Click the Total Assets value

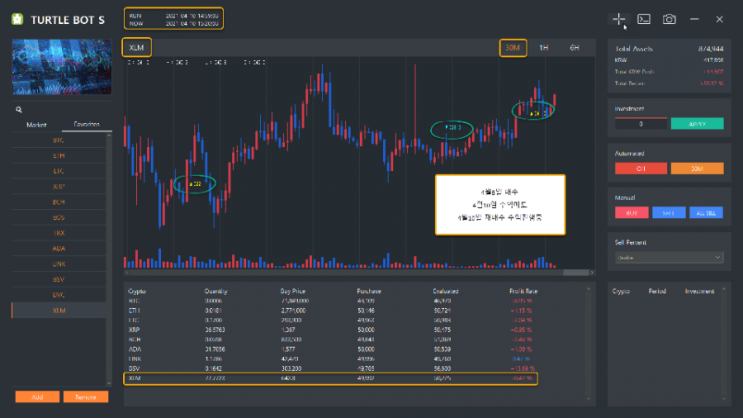pos(711,48)
